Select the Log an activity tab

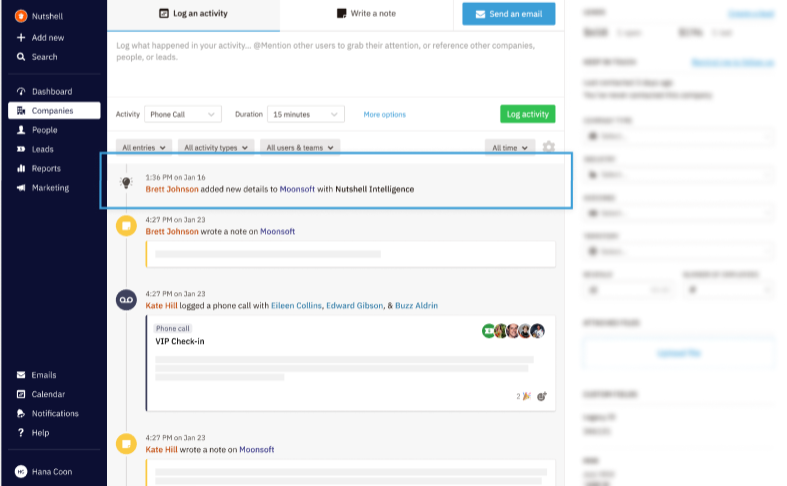(x=193, y=14)
